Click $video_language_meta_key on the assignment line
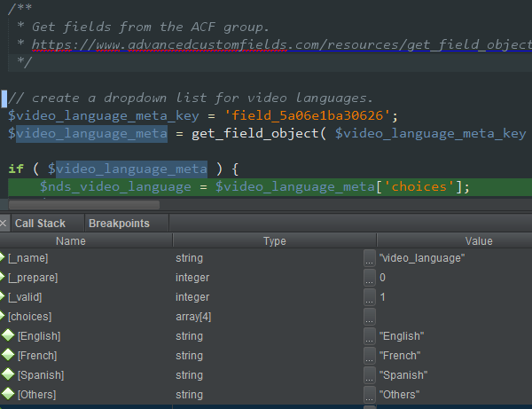 tap(103, 115)
